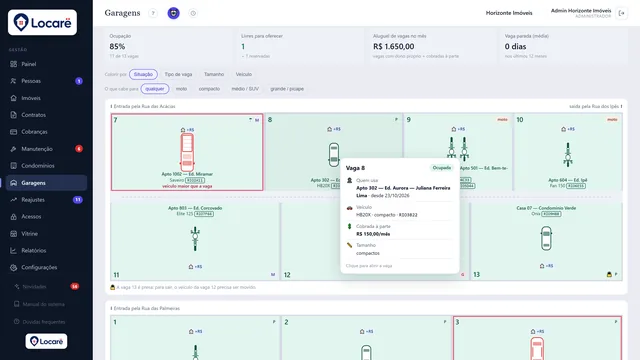Image resolution: width=640 pixels, height=360 pixels.
Task: Click the purple garage view icon in header
Action: tap(173, 13)
